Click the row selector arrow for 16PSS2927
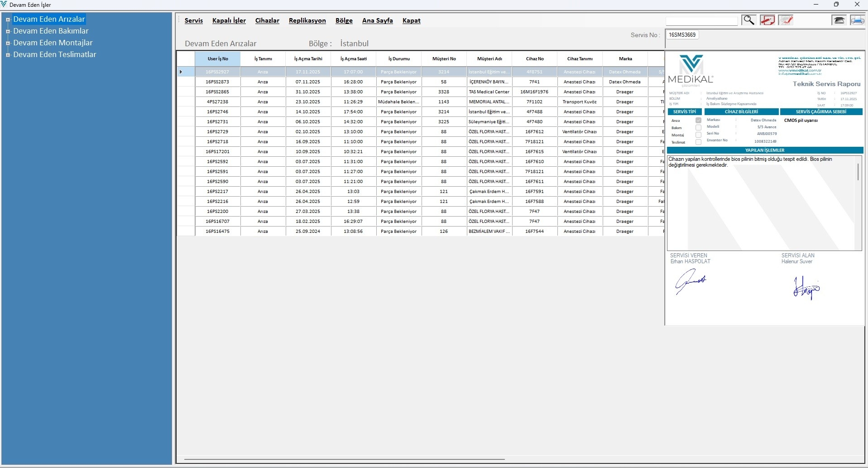 tap(181, 72)
